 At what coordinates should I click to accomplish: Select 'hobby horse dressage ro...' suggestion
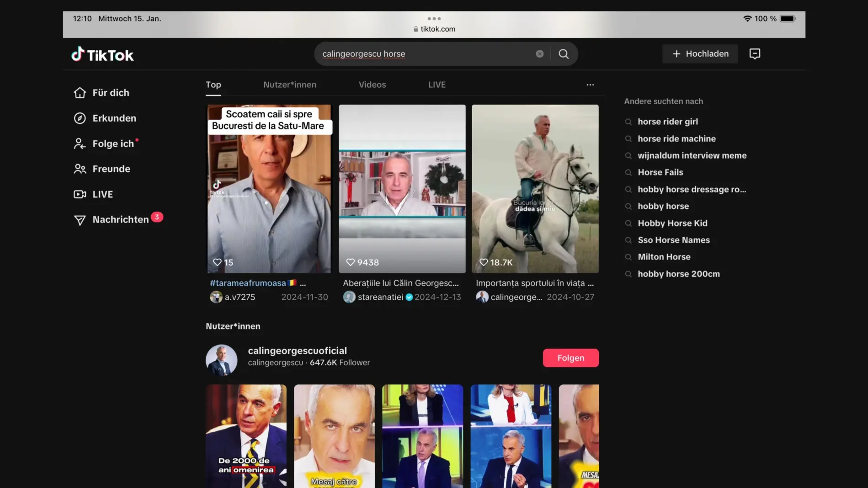coord(692,190)
